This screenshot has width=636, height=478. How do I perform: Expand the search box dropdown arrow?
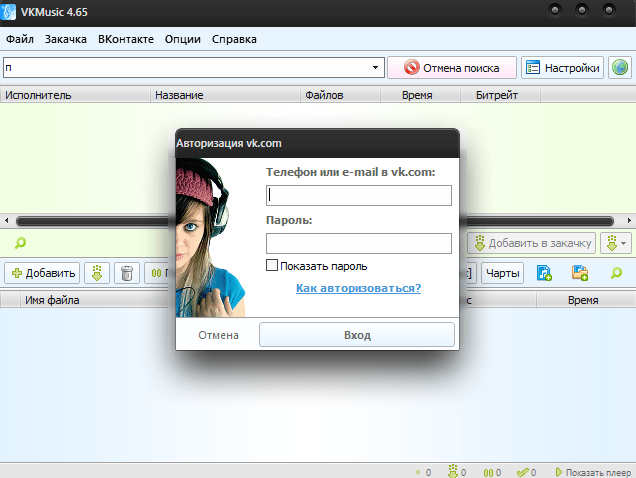click(376, 67)
